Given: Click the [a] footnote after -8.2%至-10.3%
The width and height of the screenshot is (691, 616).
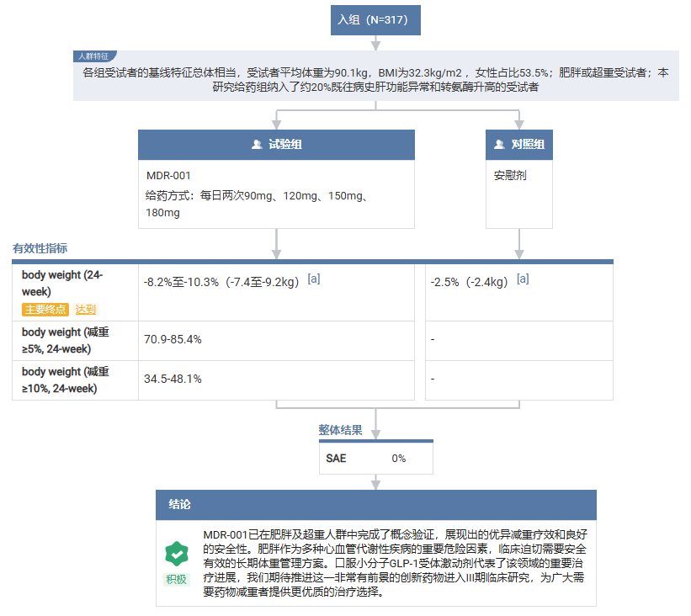Looking at the screenshot, I should coord(314,279).
